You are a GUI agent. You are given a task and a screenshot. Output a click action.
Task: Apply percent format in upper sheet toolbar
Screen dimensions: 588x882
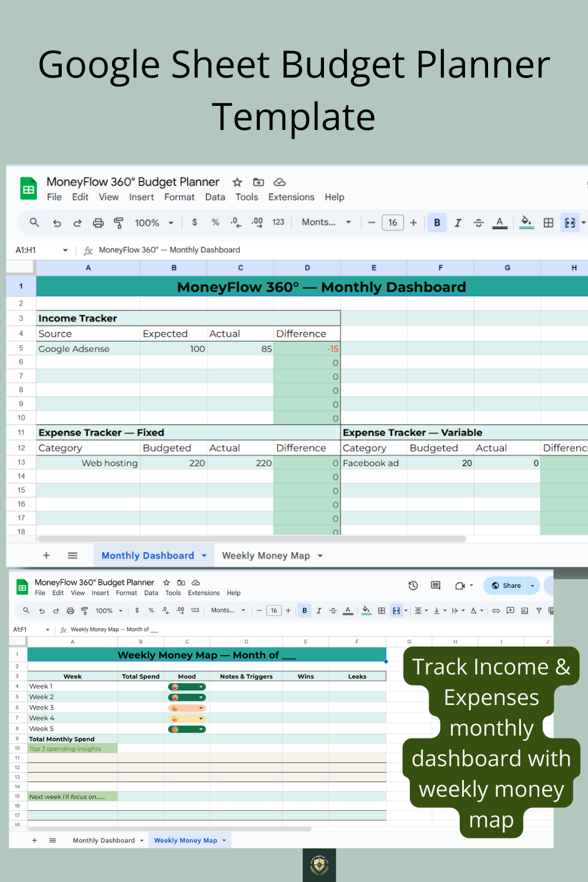point(216,222)
